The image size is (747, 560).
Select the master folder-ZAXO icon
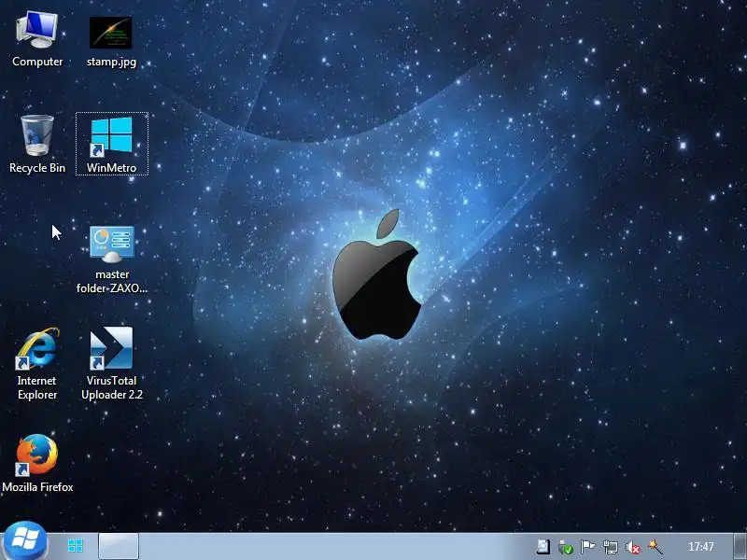[x=112, y=259]
